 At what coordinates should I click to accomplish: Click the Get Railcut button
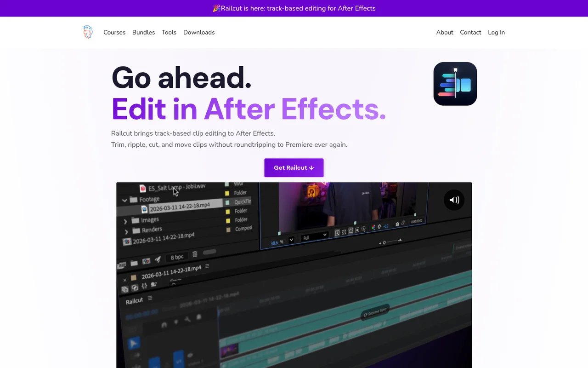pyautogui.click(x=294, y=168)
